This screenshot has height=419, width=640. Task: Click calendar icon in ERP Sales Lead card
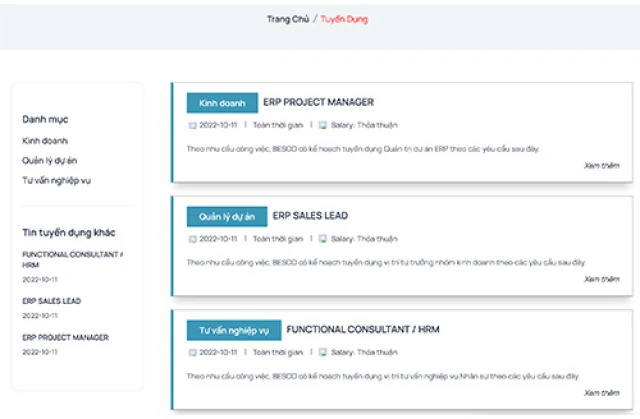click(192, 239)
